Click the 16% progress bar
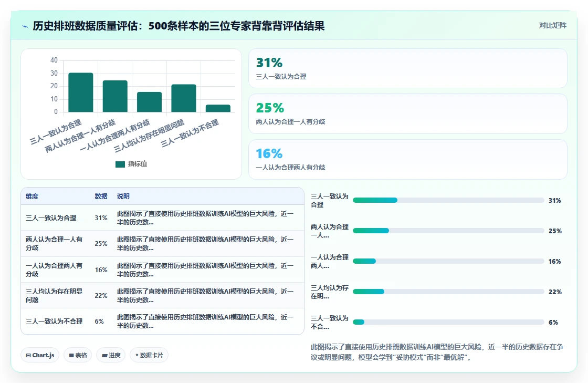 pos(448,261)
